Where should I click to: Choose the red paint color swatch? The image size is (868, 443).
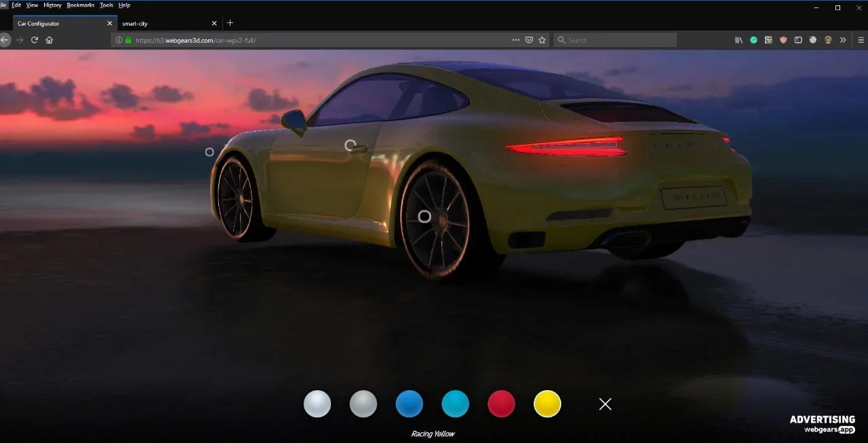501,404
